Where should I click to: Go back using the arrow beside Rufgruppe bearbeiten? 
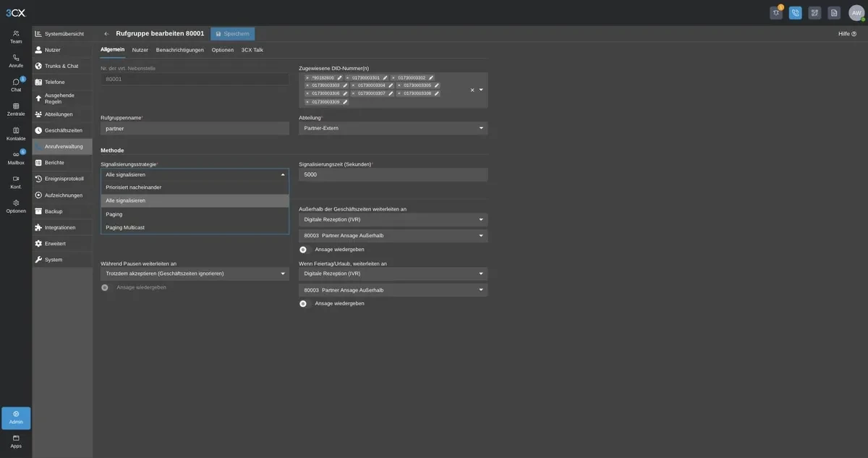pyautogui.click(x=106, y=33)
